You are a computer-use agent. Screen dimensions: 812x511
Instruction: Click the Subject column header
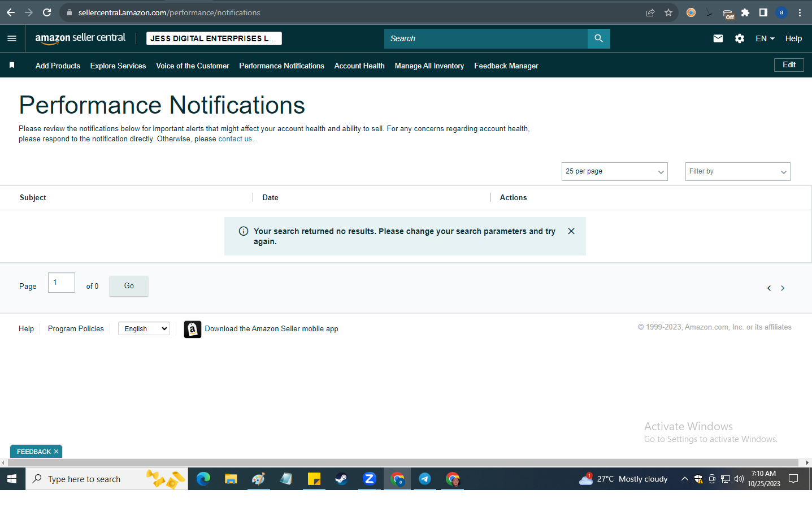click(33, 197)
